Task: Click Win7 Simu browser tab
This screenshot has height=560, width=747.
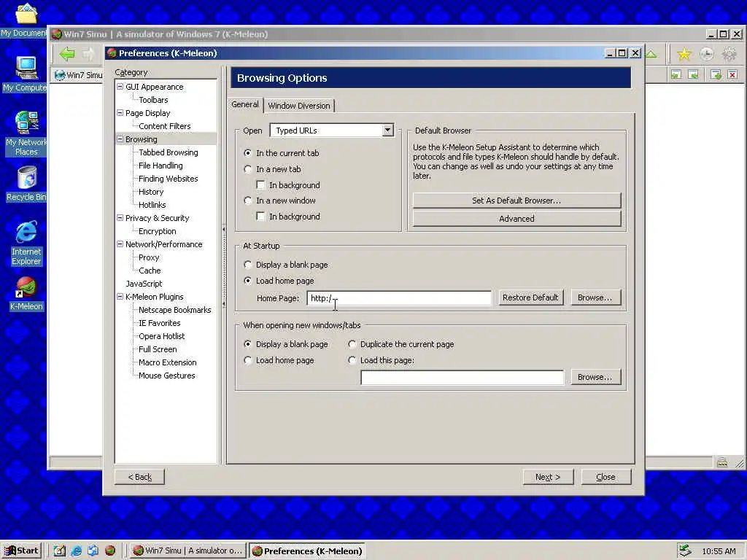Action: 77,75
